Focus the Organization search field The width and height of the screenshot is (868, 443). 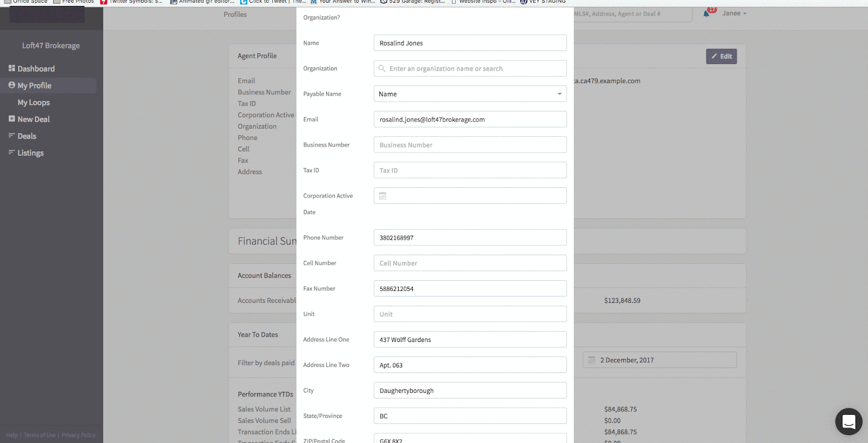point(470,68)
